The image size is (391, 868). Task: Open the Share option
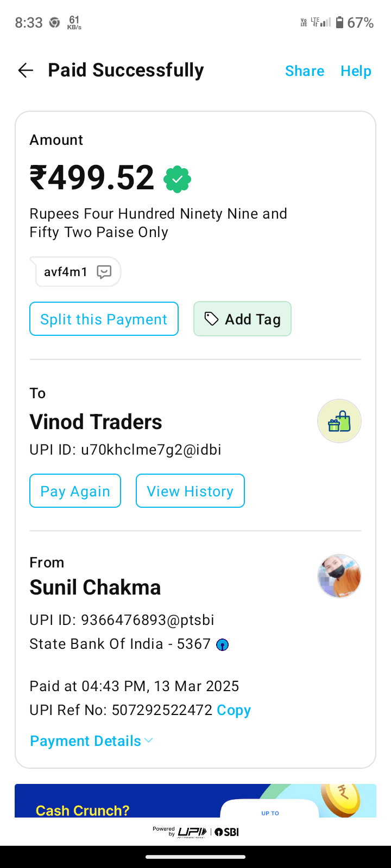(304, 71)
